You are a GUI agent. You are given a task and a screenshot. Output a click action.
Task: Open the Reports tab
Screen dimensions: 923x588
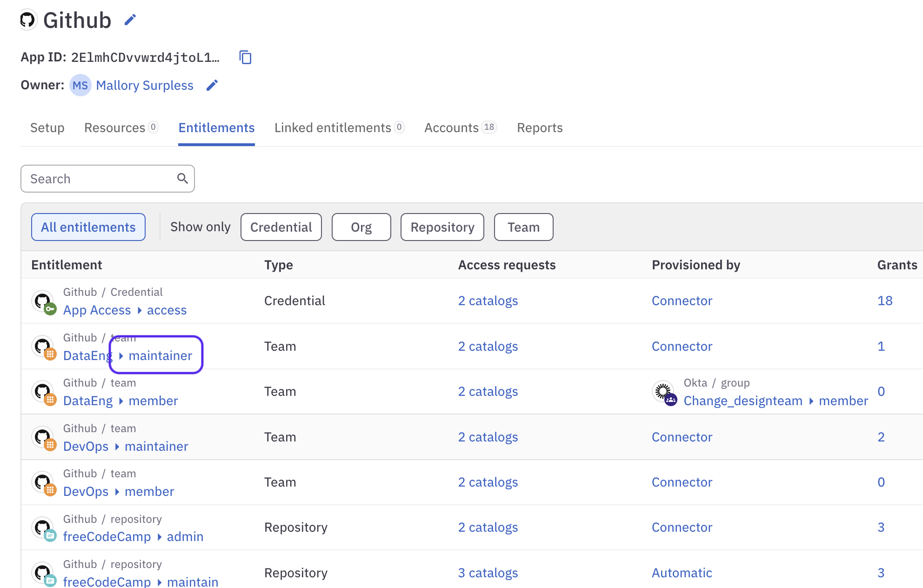pos(540,127)
